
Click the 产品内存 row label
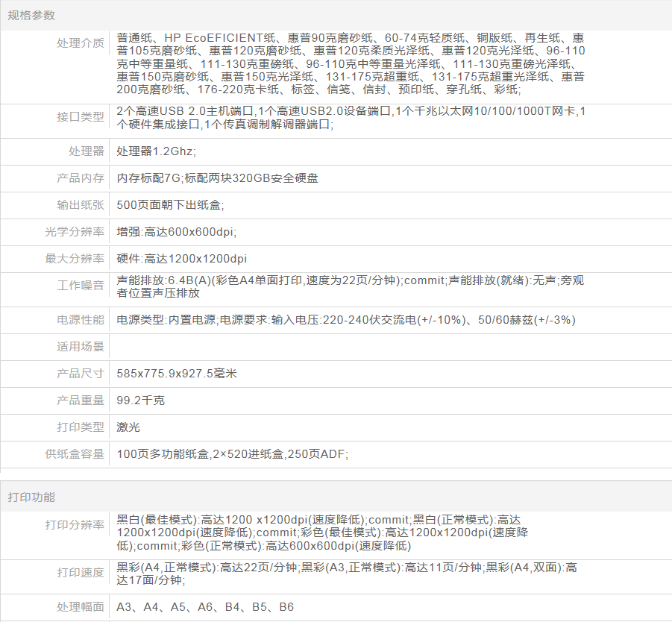pyautogui.click(x=81, y=178)
